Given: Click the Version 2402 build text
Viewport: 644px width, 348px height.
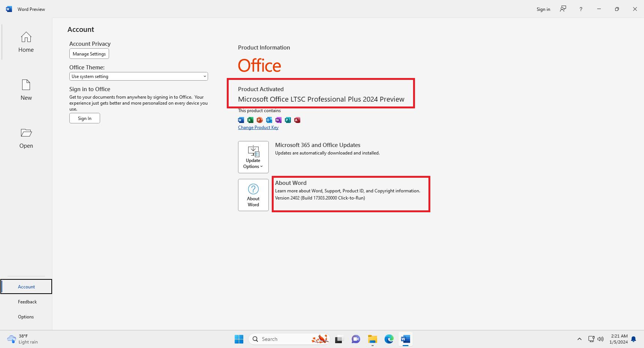Looking at the screenshot, I should click(320, 198).
